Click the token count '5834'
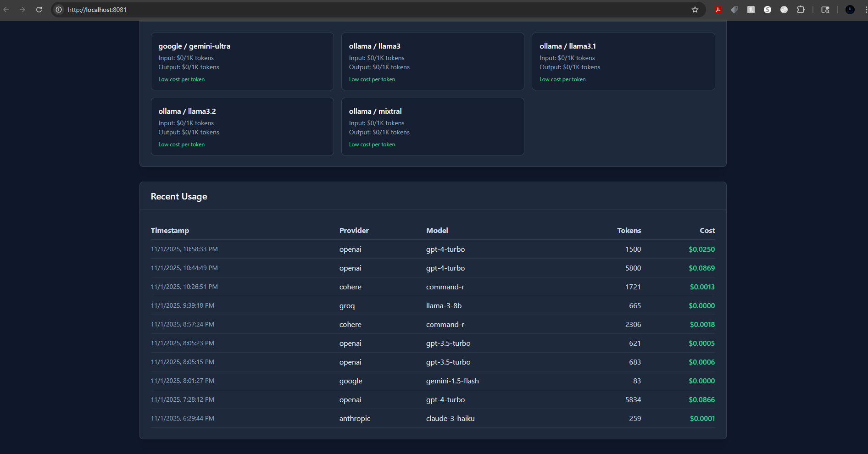This screenshot has height=454, width=868. click(x=633, y=400)
